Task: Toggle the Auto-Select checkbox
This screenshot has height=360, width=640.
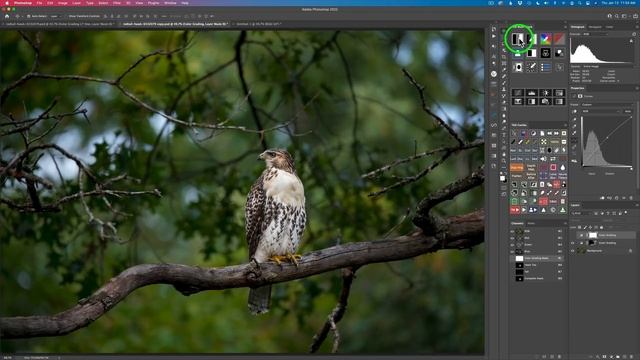Action: click(29, 16)
